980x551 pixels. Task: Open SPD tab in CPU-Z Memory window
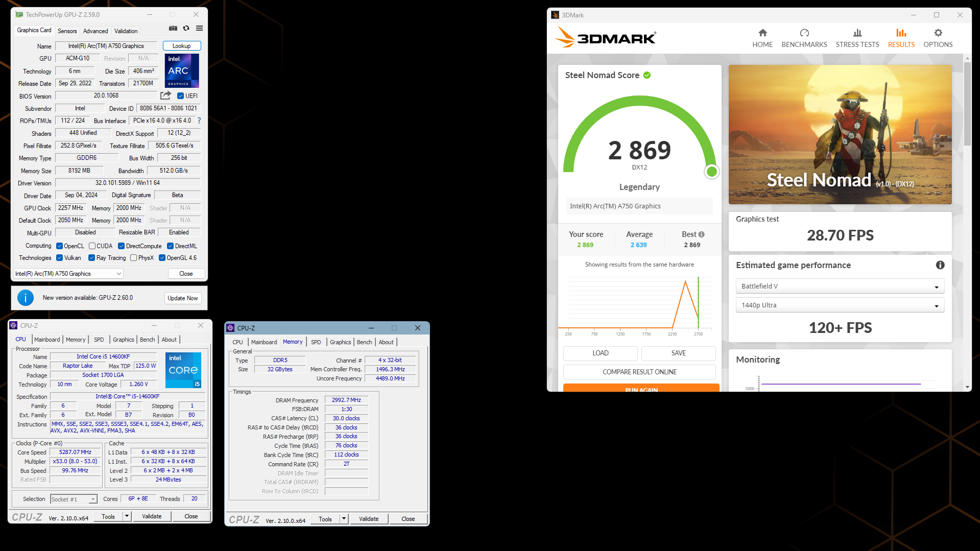pyautogui.click(x=316, y=342)
